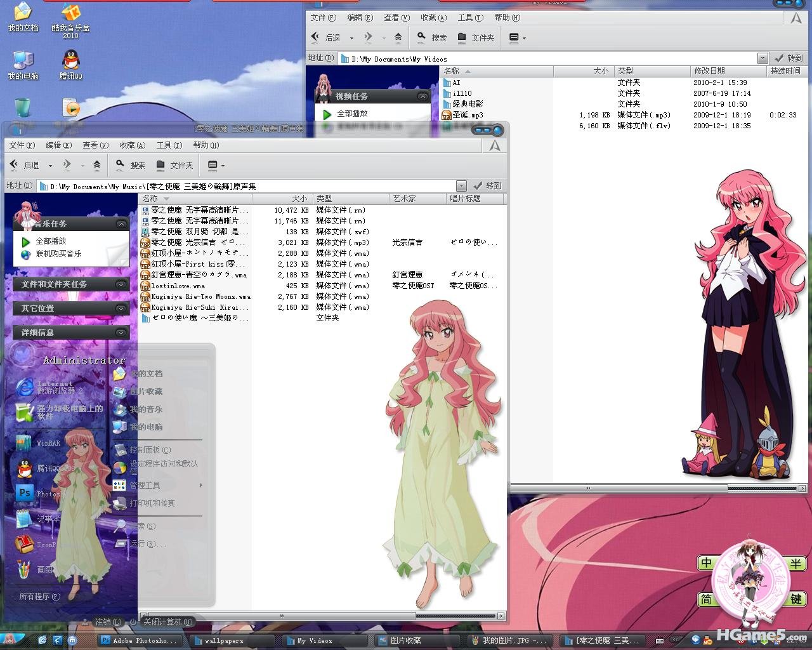This screenshot has height=650, width=812.
Task: Open 记事本 (Notepad) from the Start menu
Action: pyautogui.click(x=38, y=519)
